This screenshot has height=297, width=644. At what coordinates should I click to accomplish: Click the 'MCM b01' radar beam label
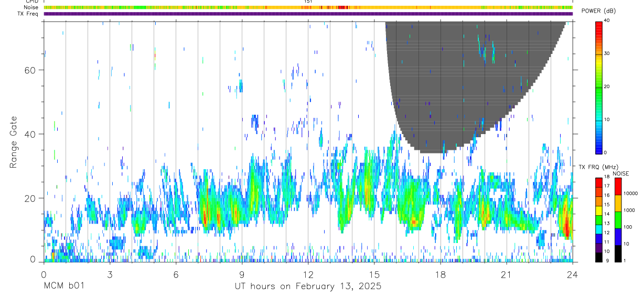(x=63, y=286)
